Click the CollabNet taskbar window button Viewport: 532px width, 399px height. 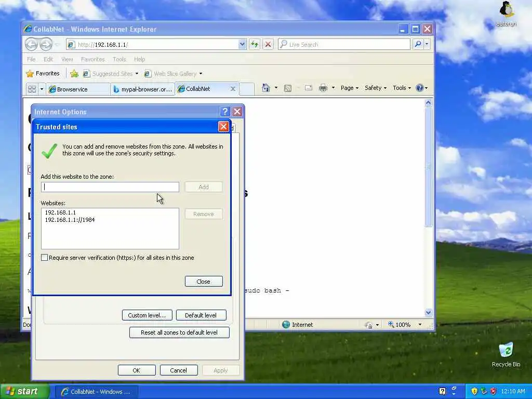[x=96, y=392]
